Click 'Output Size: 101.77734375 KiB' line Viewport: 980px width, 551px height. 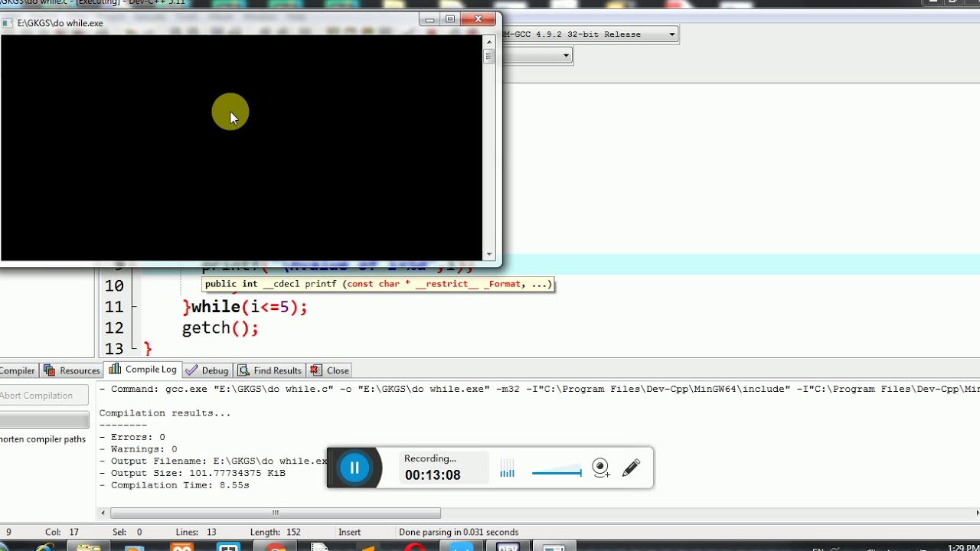click(x=192, y=473)
